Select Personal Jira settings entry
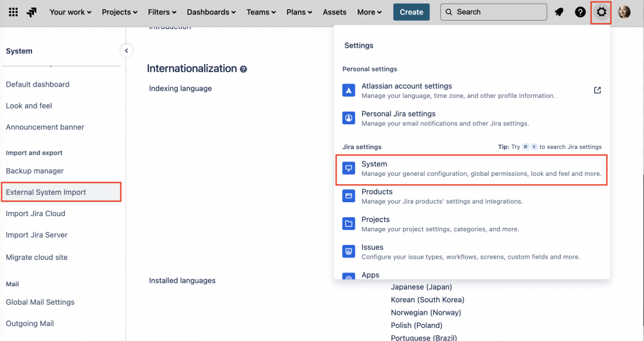This screenshot has width=644, height=341. pos(472,118)
